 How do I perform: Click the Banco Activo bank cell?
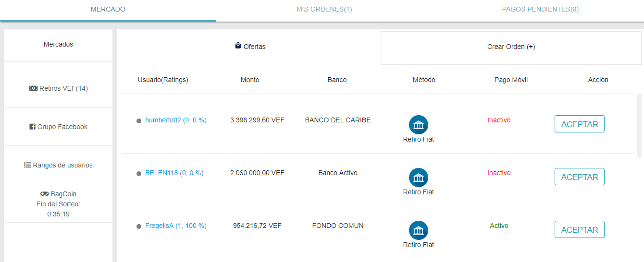pyautogui.click(x=338, y=173)
